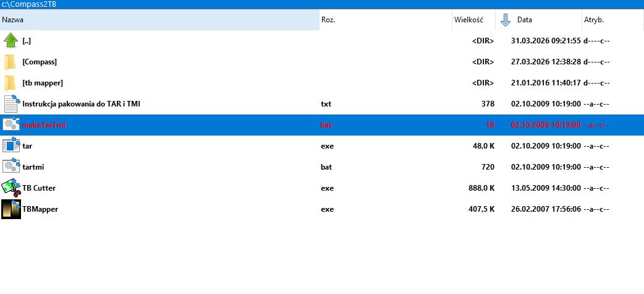This screenshot has width=644, height=294.
Task: Click the tartmi batch file icon
Action: click(11, 167)
